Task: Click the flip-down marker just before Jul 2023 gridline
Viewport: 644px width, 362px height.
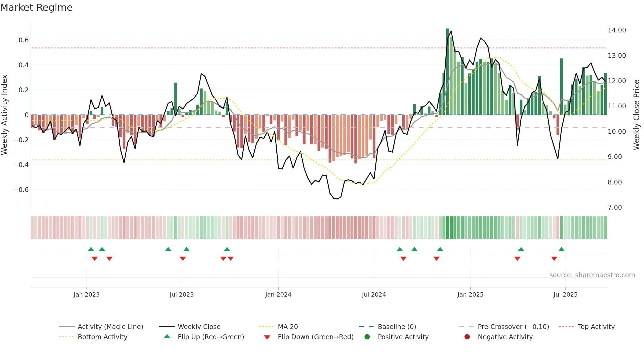Action: (x=183, y=258)
